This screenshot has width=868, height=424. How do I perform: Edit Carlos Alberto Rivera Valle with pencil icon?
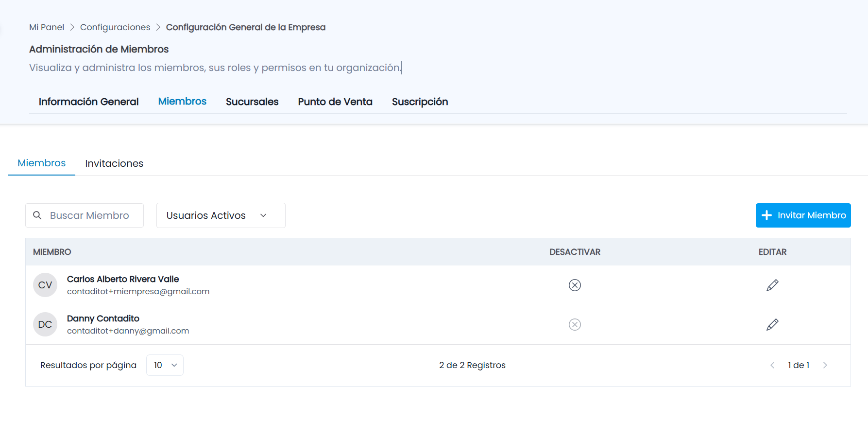772,285
